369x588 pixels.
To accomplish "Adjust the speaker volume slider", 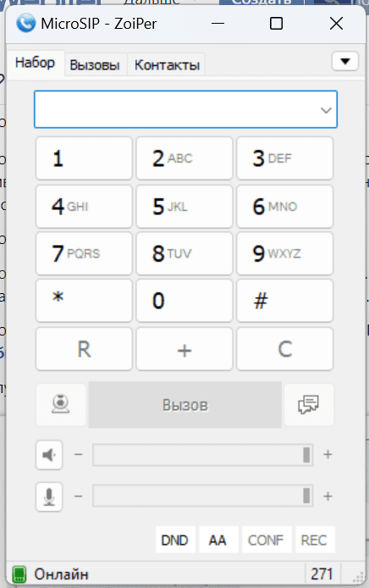I will coord(202,455).
